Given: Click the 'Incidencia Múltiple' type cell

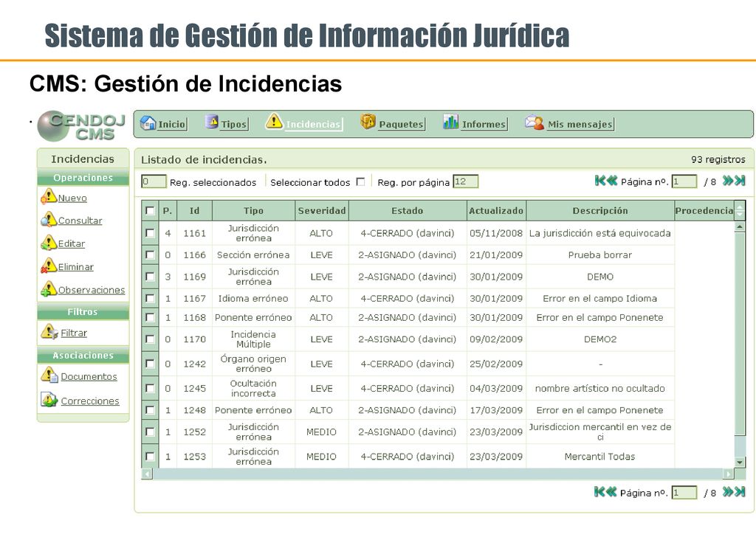Looking at the screenshot, I should (x=253, y=339).
